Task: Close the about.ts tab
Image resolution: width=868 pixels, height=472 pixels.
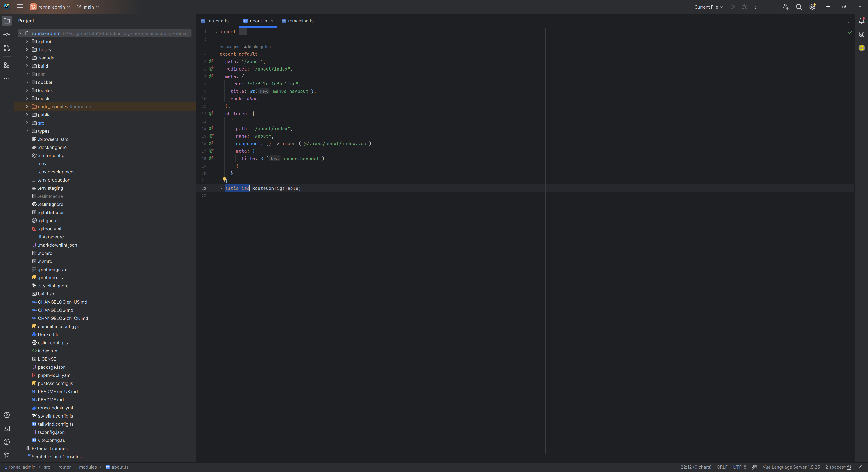Action: (272, 21)
